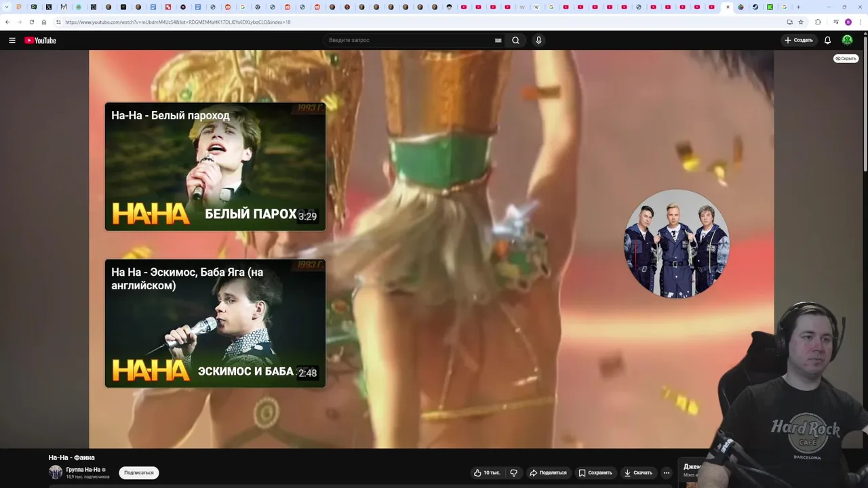Open the browser extensions puzzle icon

point(818,22)
